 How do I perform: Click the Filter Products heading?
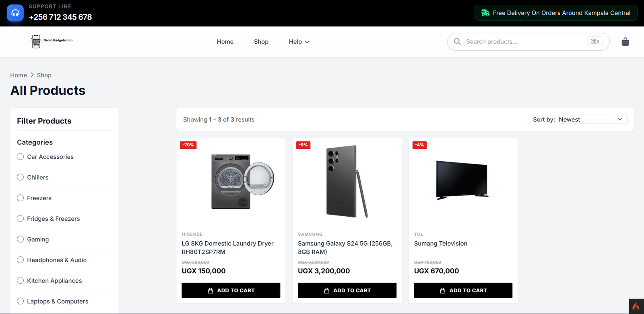pyautogui.click(x=44, y=121)
